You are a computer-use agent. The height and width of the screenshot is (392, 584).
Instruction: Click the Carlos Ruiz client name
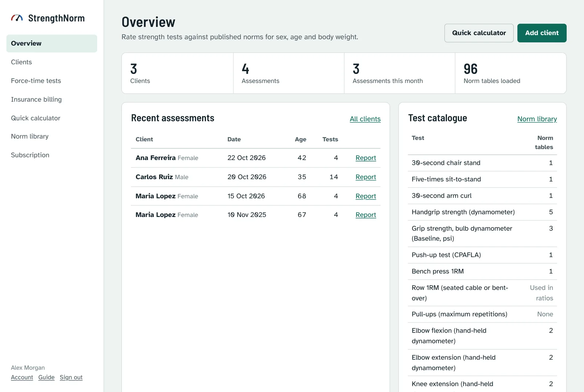click(154, 177)
